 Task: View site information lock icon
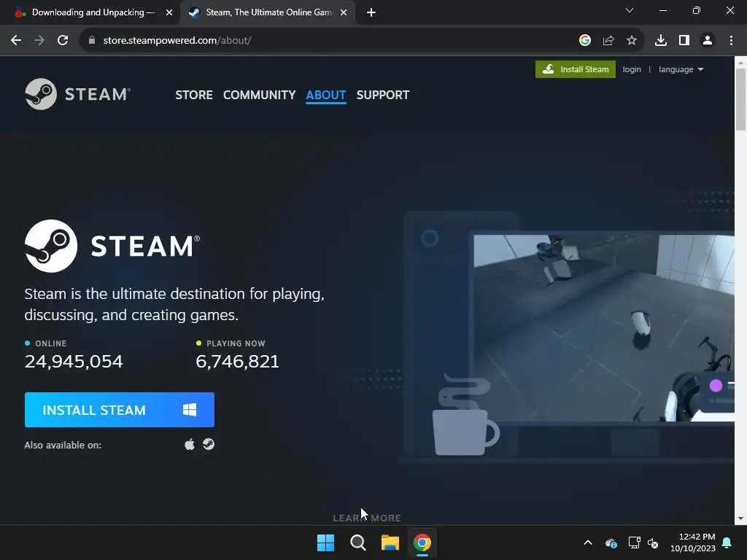[x=92, y=41]
